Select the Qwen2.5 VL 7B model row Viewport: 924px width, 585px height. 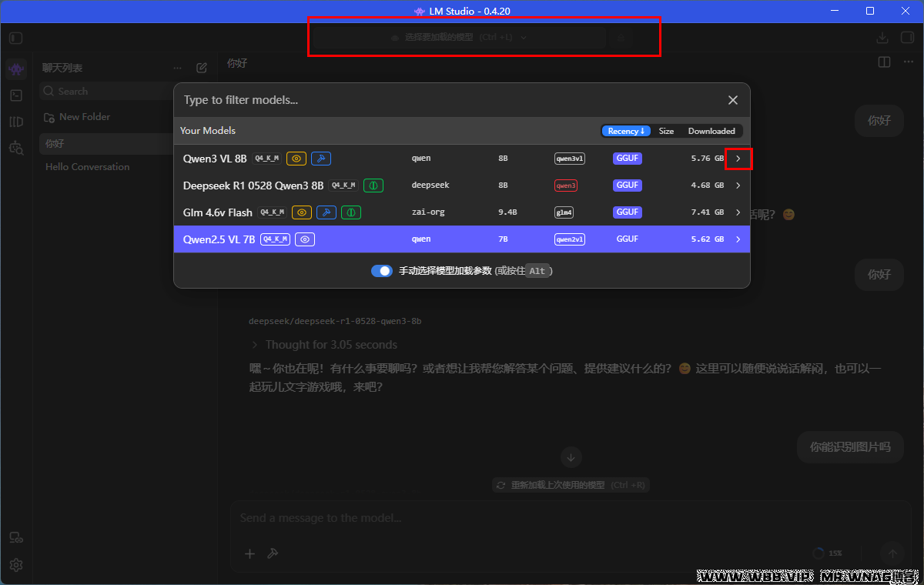tap(462, 239)
